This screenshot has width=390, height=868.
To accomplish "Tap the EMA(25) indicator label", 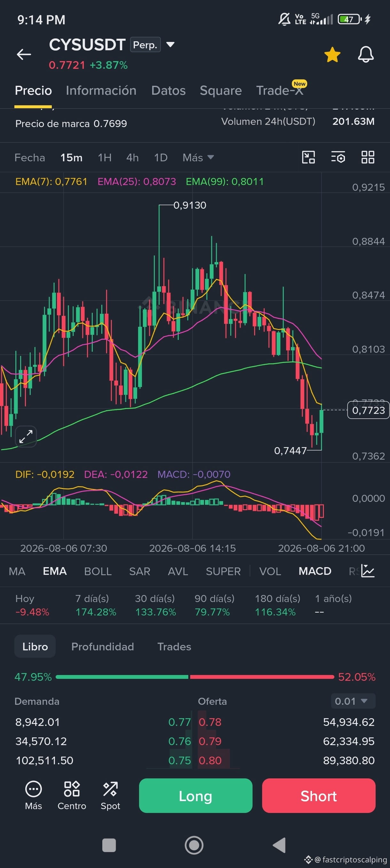I will tap(136, 181).
